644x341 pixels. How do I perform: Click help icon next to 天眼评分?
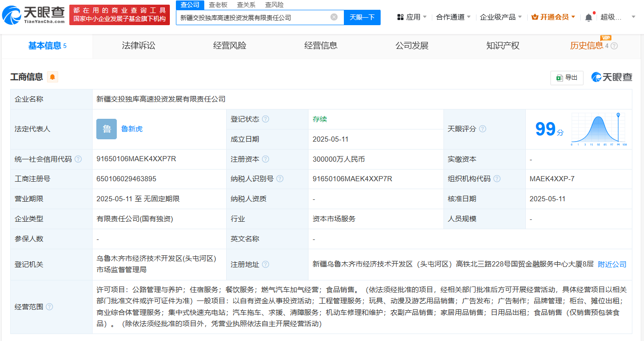(483, 129)
